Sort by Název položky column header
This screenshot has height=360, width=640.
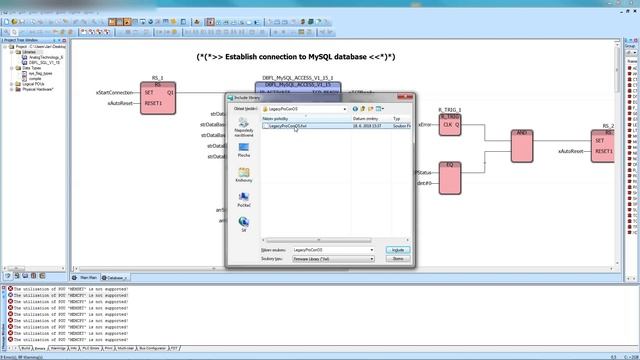pyautogui.click(x=306, y=119)
